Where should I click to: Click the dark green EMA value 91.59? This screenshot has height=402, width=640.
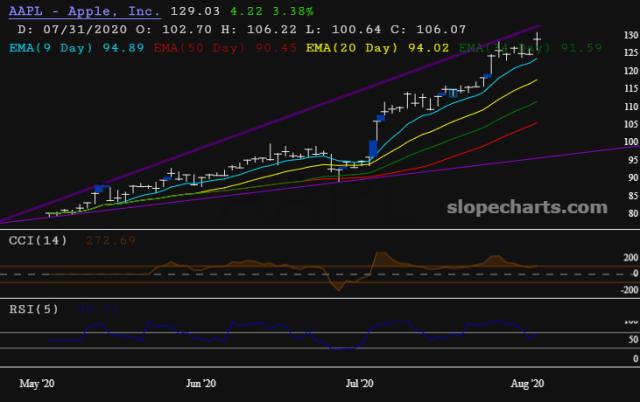[581, 48]
